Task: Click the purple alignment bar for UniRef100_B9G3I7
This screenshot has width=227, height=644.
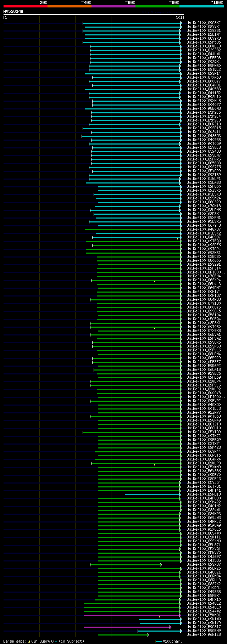Action: [128, 627]
